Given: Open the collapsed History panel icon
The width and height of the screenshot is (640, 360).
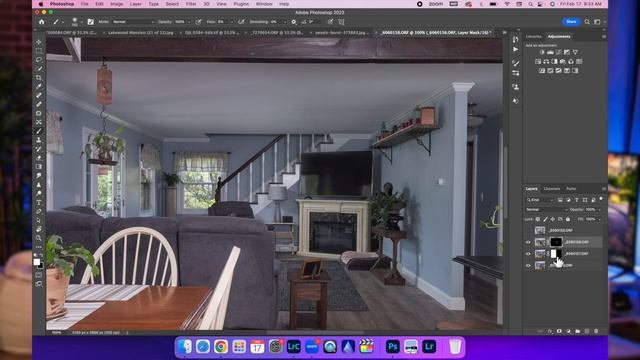Looking at the screenshot, I should coord(516,40).
